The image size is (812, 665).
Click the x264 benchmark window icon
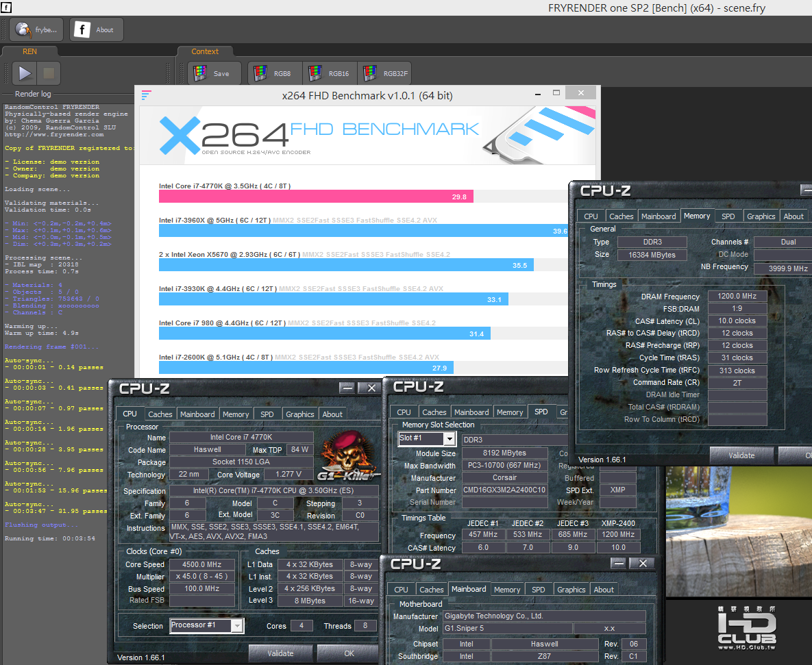tap(147, 95)
